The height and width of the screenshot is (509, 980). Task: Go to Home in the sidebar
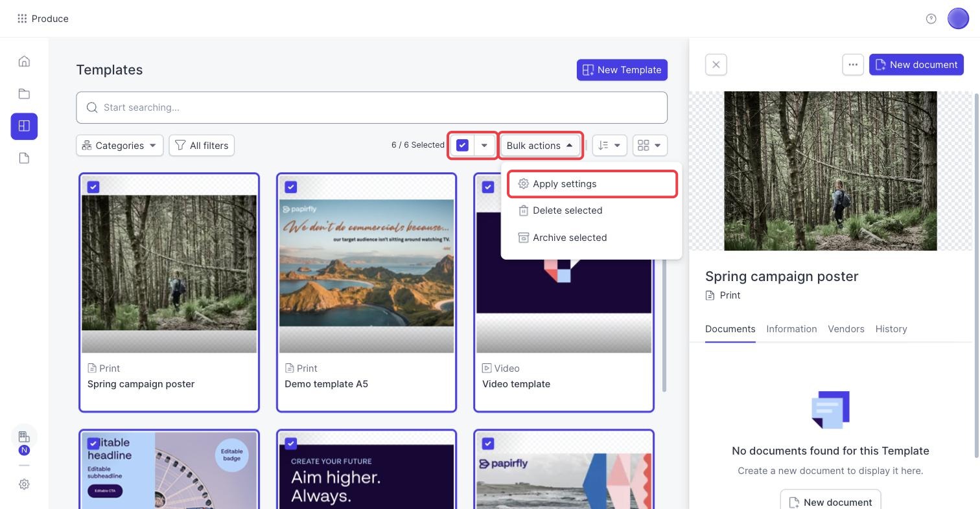click(24, 62)
